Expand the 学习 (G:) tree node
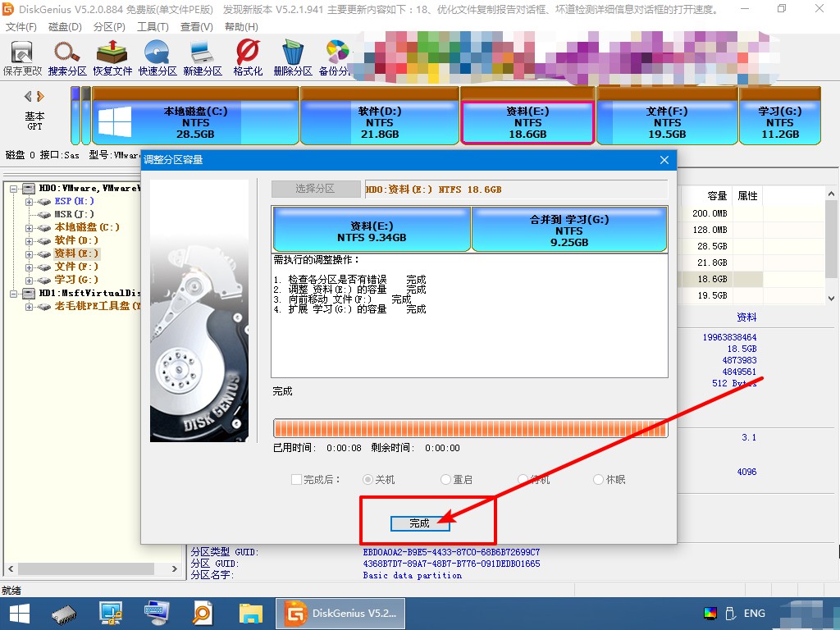The height and width of the screenshot is (630, 840). [x=30, y=281]
